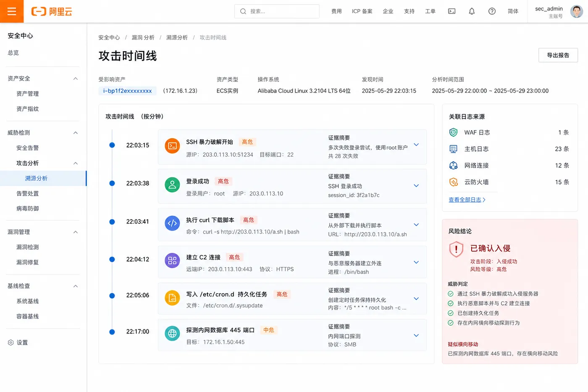Click 高危 tag on SSH 暴力破解开始

[247, 142]
